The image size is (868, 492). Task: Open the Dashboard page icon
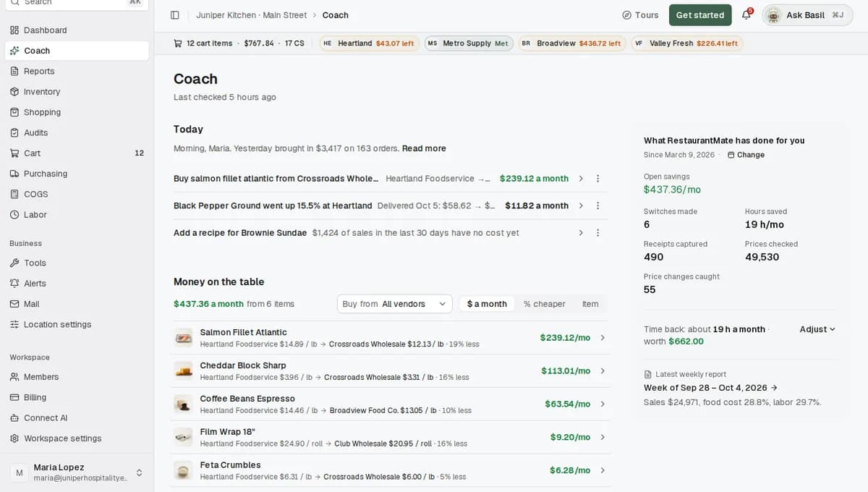coord(14,30)
